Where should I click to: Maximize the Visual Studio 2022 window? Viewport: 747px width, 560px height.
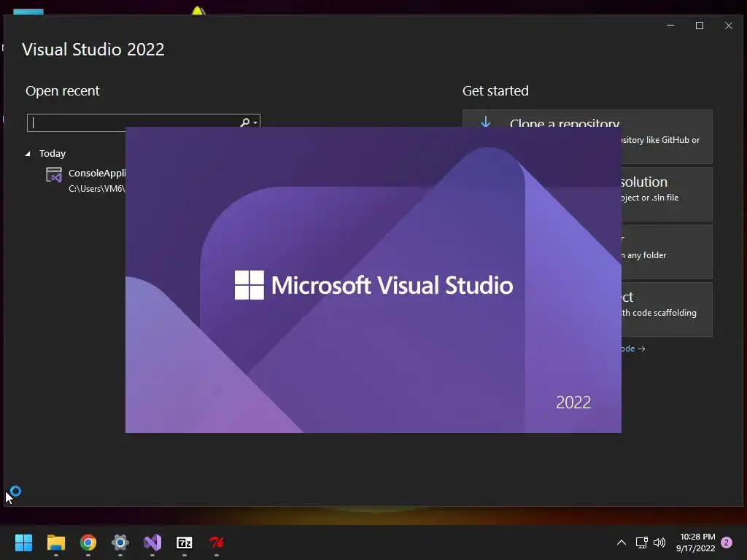tap(700, 26)
